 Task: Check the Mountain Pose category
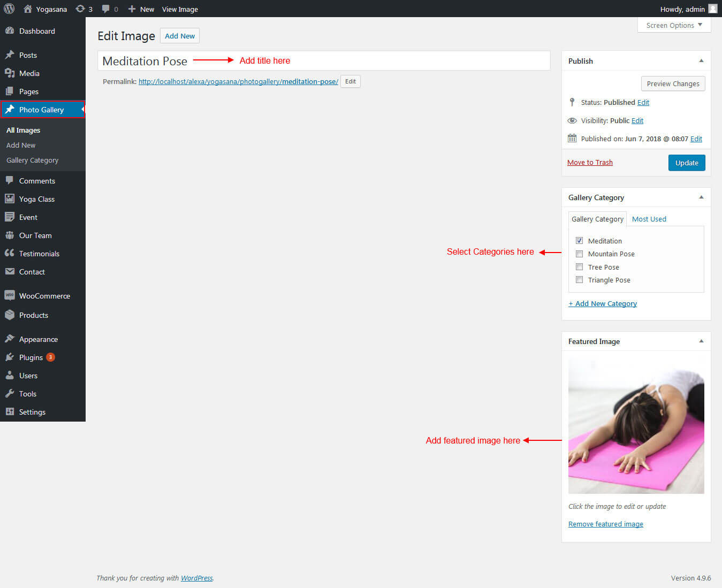[579, 254]
